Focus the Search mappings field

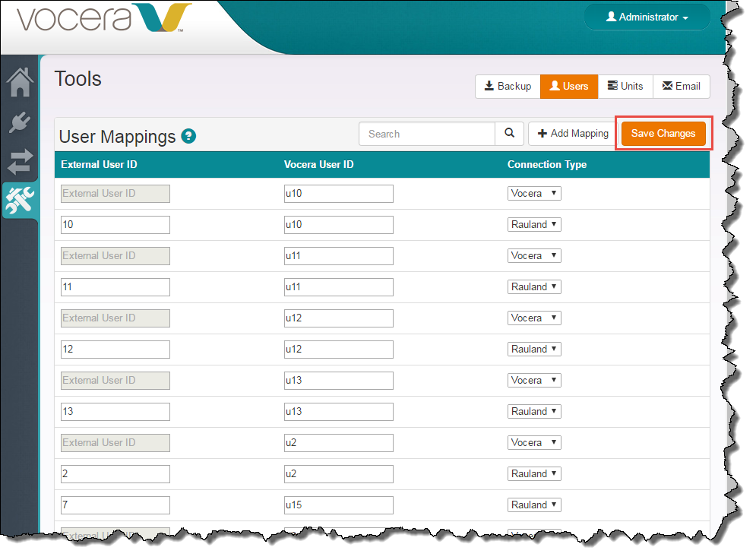pyautogui.click(x=427, y=134)
